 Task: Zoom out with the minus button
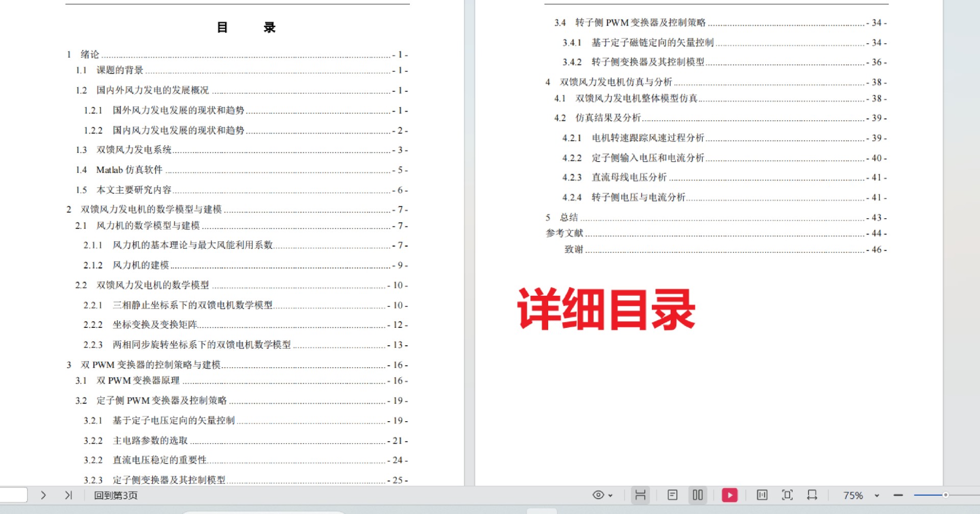point(898,495)
